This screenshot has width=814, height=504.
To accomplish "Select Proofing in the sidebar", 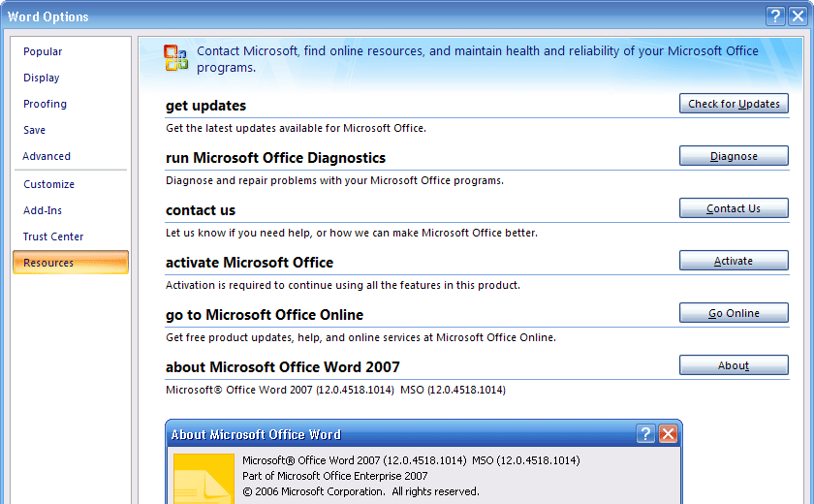I will (46, 104).
